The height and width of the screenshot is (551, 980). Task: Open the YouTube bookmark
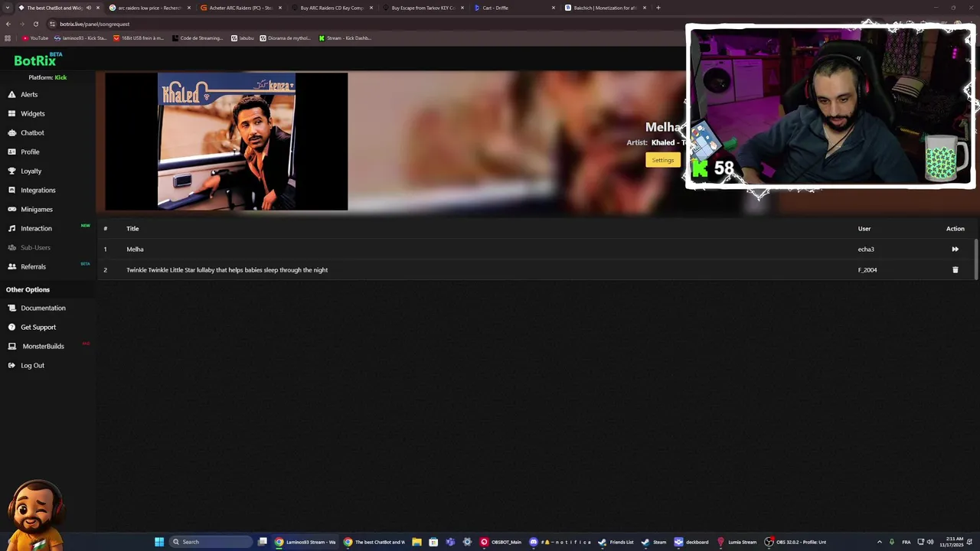35,37
